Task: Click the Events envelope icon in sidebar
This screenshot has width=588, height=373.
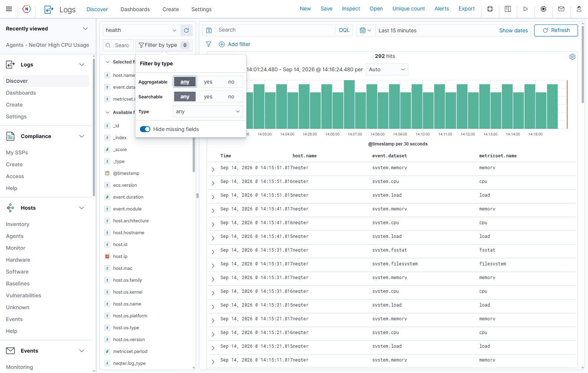Action: tap(10, 351)
